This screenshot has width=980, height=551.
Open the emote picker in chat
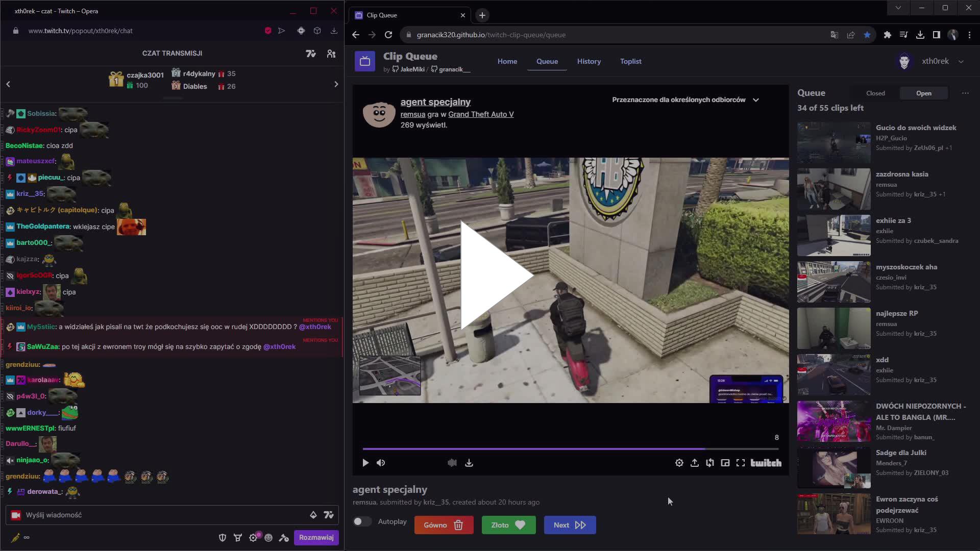[268, 537]
